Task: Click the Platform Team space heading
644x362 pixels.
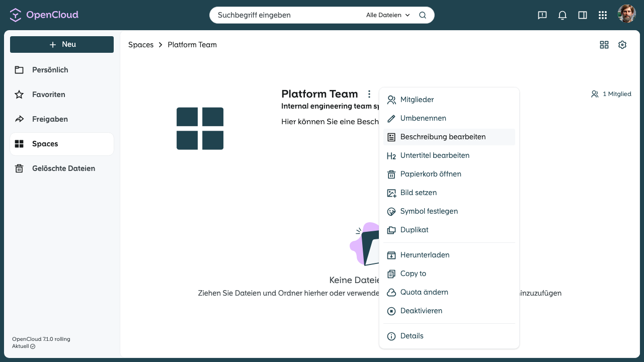Action: pos(319,94)
